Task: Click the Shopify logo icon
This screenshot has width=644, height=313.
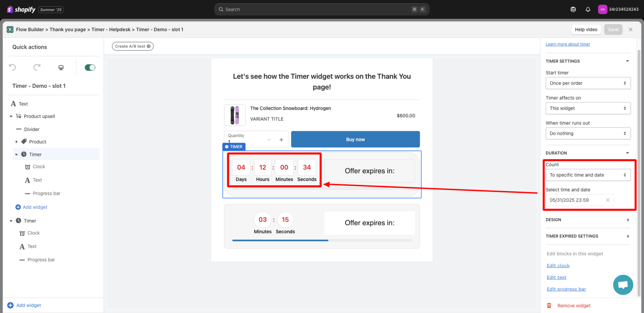Action: click(10, 9)
